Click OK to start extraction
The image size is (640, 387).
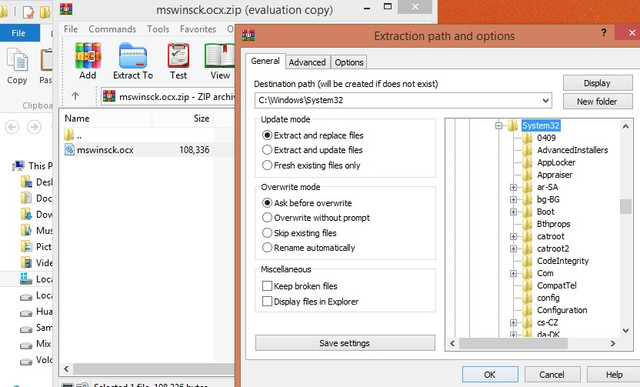[490, 374]
